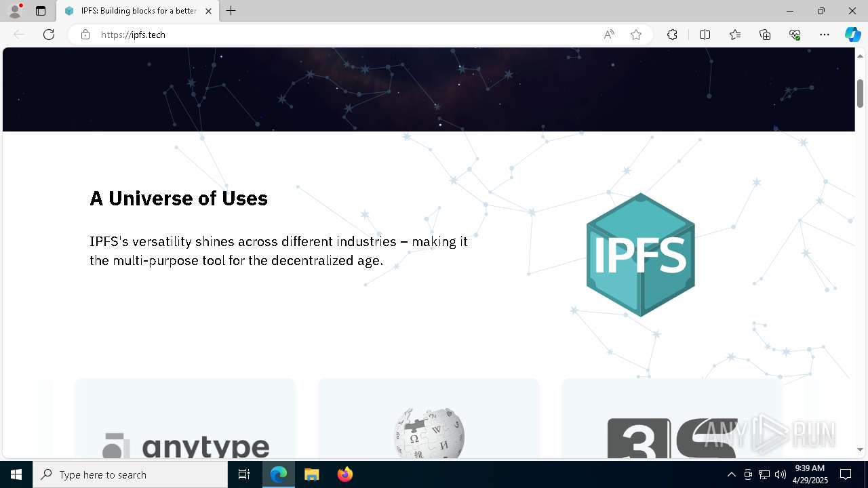View site information via lock icon
This screenshot has width=868, height=488.
[85, 35]
